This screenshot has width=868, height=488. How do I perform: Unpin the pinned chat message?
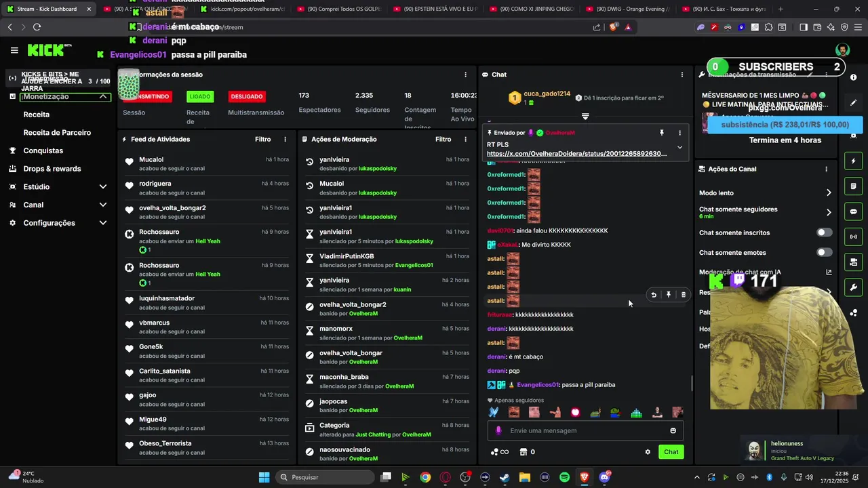click(x=662, y=133)
